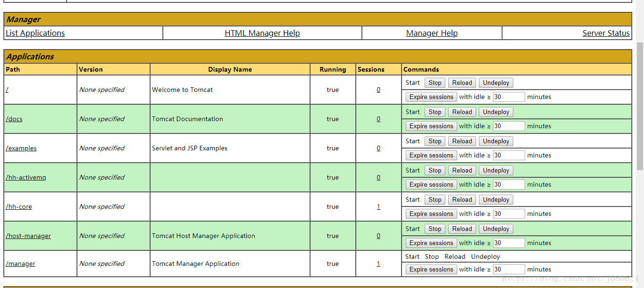Stop the /hh-core application
The width and height of the screenshot is (644, 288).
coord(435,200)
